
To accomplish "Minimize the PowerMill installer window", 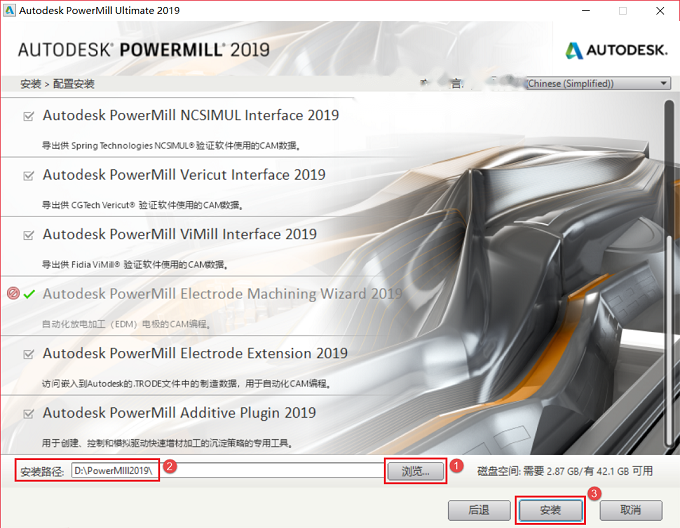I will 586,11.
